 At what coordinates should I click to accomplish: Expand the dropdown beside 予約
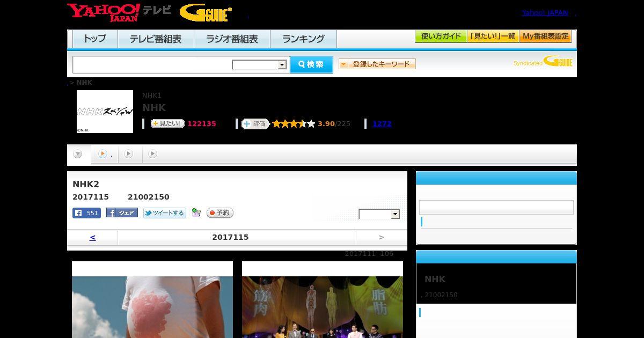click(379, 214)
